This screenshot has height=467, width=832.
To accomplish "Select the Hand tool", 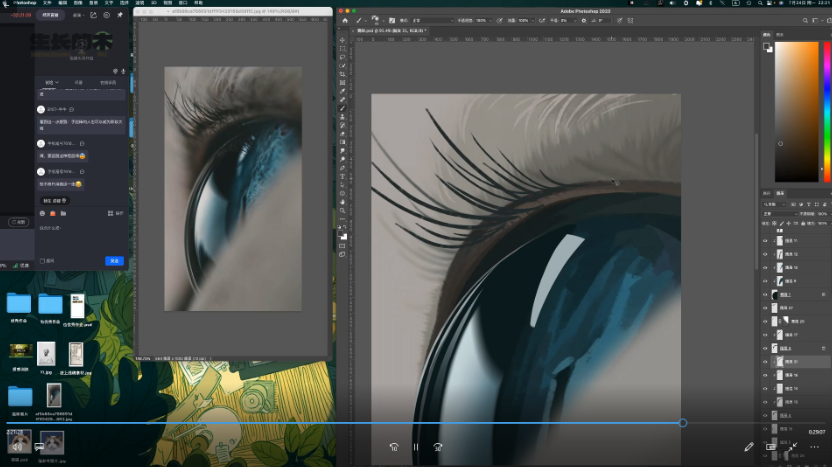I will [342, 202].
